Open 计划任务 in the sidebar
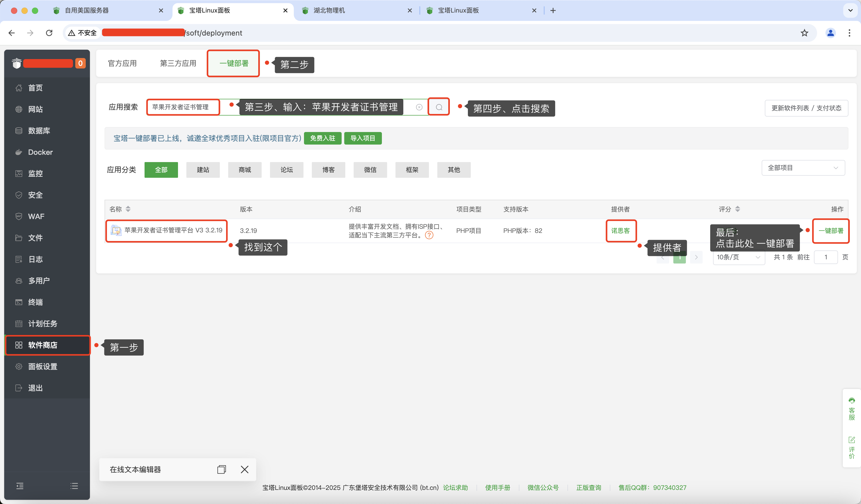 [47, 324]
